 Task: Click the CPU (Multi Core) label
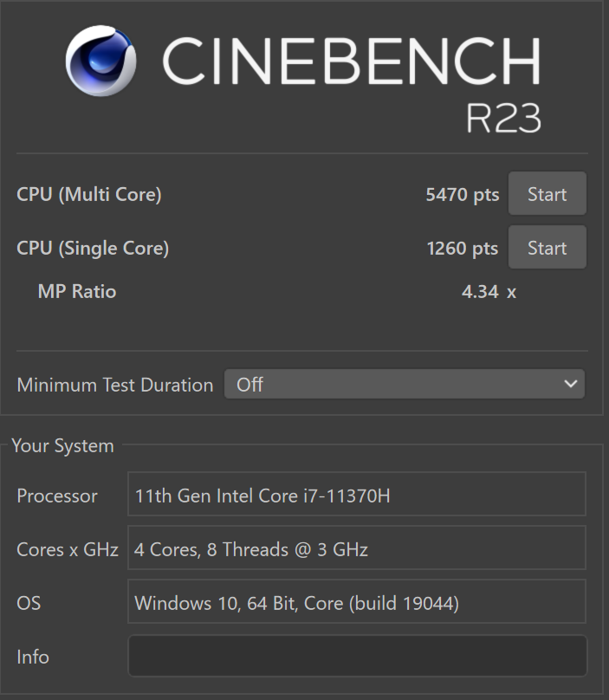pos(89,195)
